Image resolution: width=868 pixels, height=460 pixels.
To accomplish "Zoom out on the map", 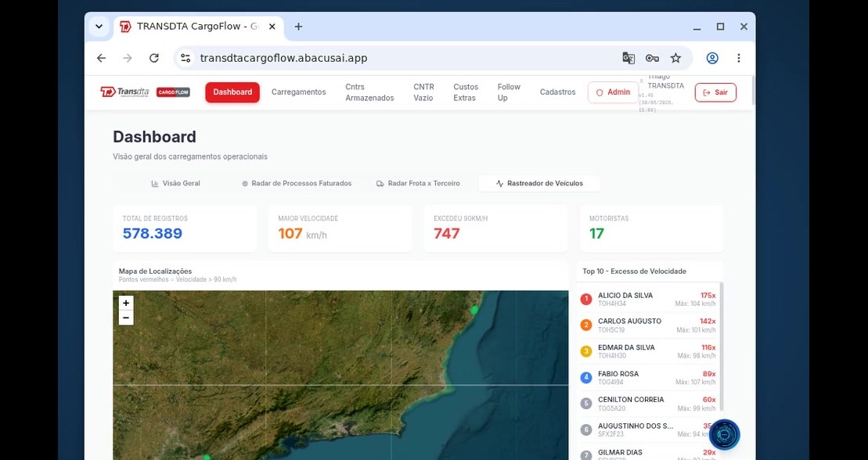I will tap(126, 318).
